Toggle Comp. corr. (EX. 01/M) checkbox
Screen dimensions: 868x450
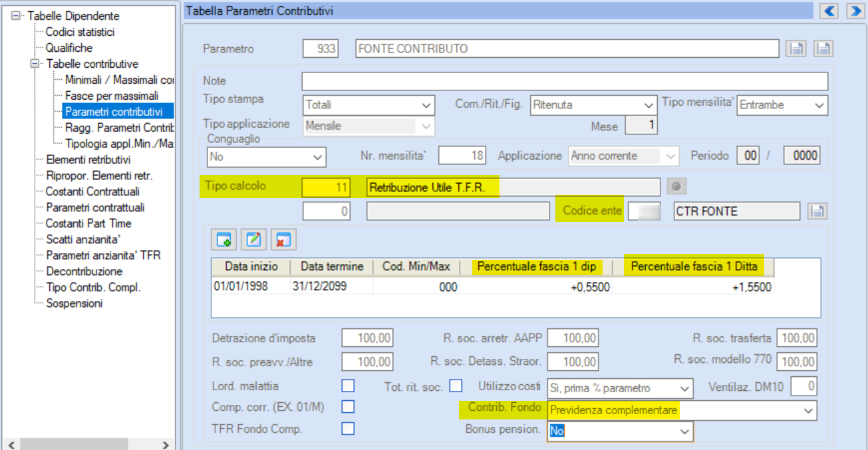(348, 406)
